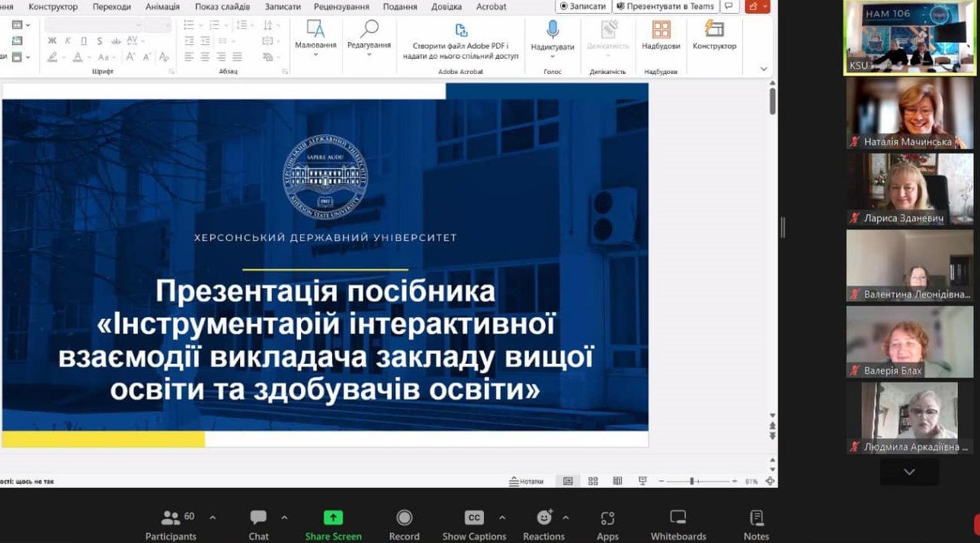Expand the Малювання drawing tools group
980x543 pixels.
[315, 38]
